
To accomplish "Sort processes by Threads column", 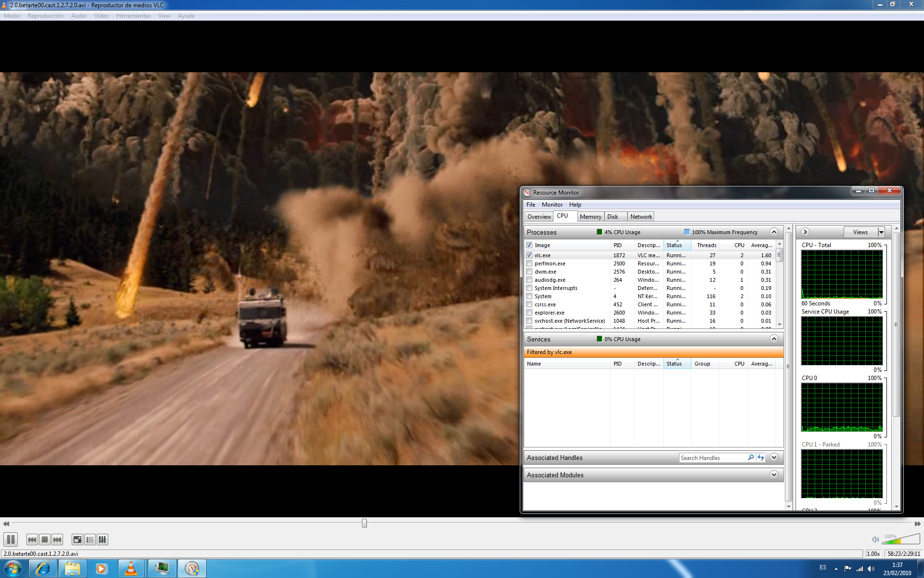I will coord(706,245).
